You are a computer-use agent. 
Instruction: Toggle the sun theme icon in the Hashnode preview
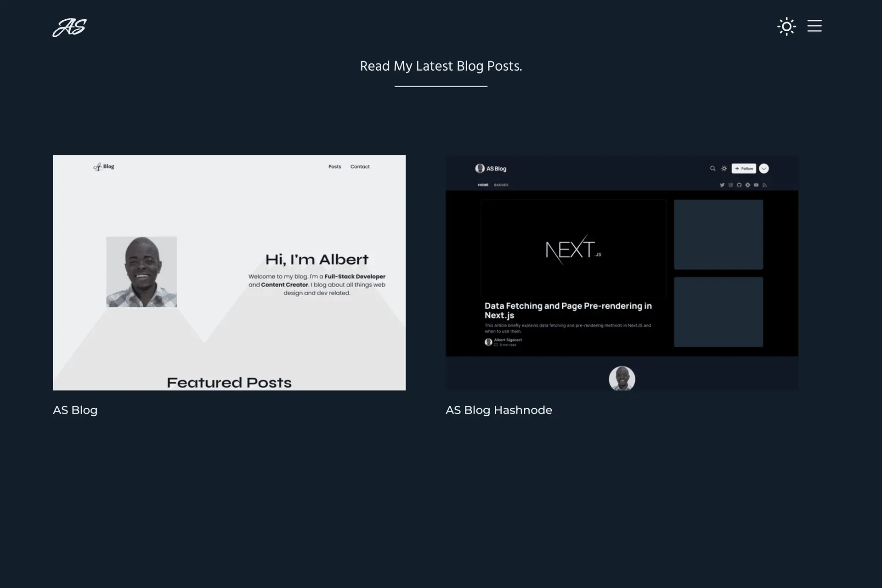pyautogui.click(x=724, y=169)
